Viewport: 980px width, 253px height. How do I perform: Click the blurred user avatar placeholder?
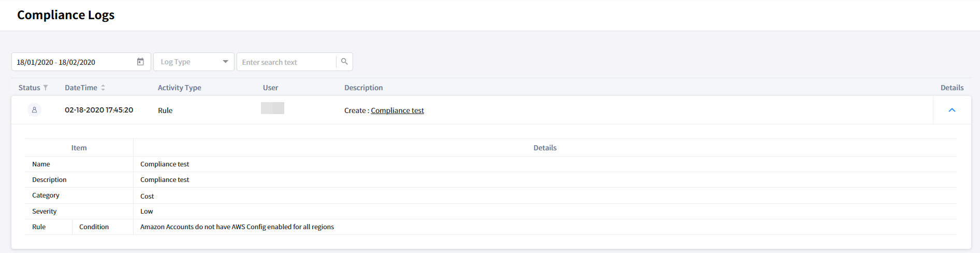click(272, 108)
